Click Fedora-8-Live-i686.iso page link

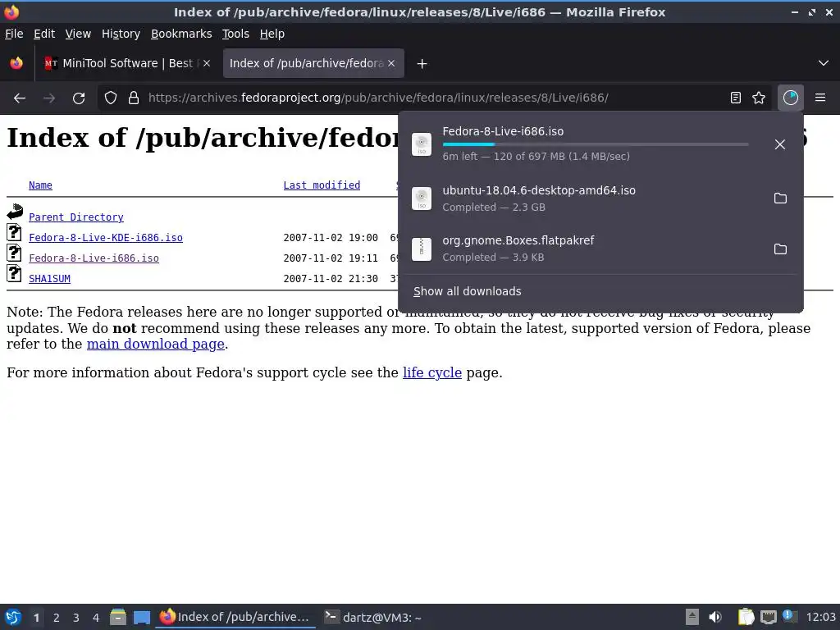[x=94, y=258]
